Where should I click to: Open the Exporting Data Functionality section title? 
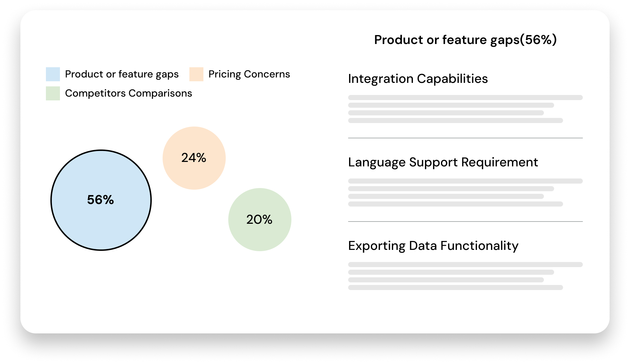coord(433,246)
